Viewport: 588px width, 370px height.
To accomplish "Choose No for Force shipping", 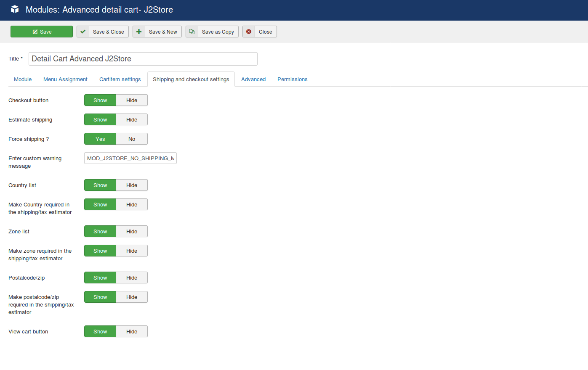I will tap(132, 139).
